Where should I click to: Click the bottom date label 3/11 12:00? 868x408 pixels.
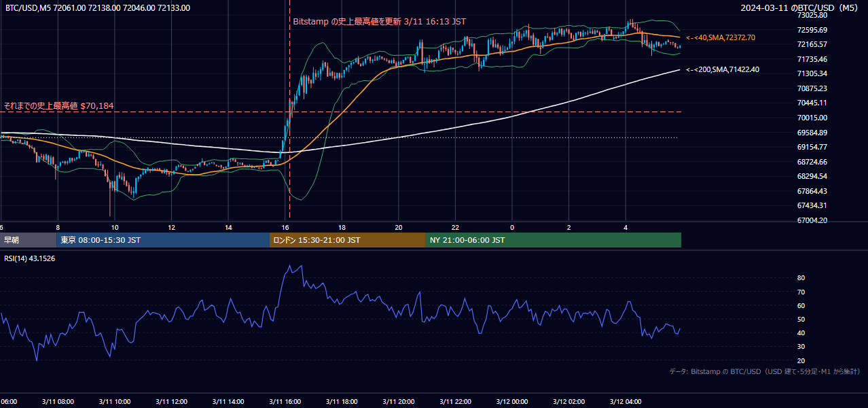172,401
